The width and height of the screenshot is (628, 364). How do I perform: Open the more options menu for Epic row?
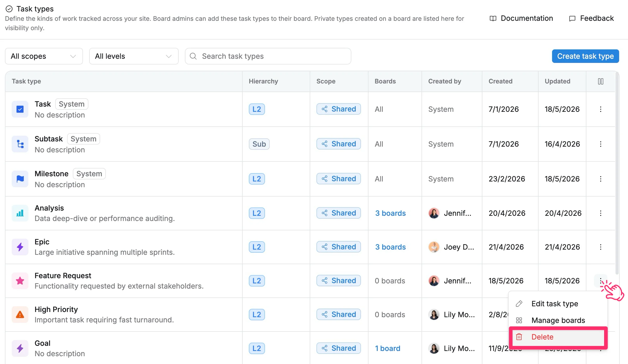click(600, 247)
